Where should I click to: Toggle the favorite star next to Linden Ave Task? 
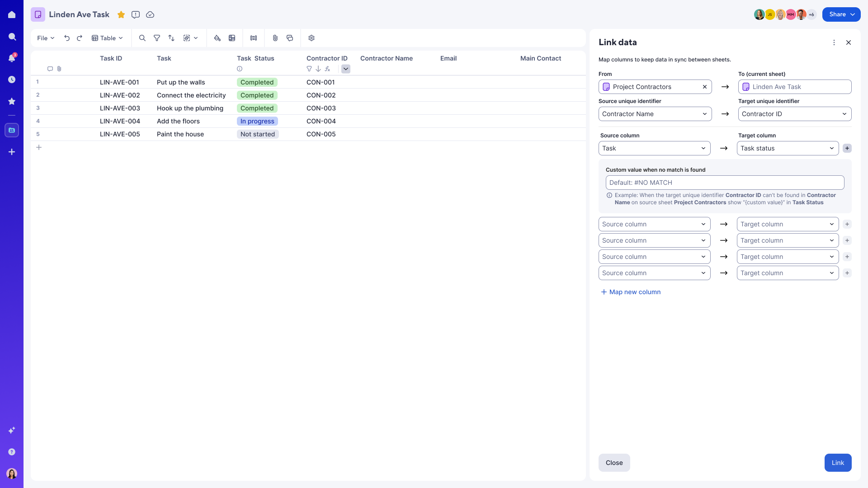pos(121,14)
